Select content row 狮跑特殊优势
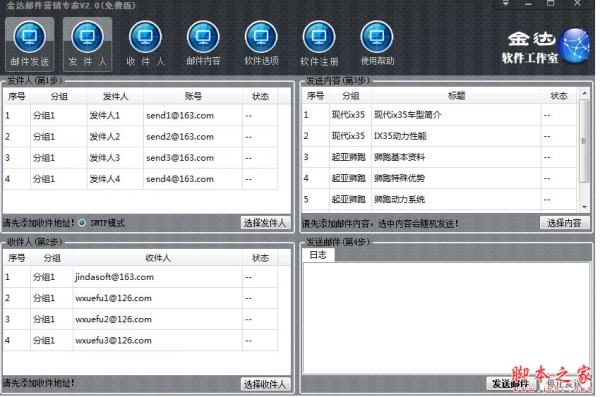 pos(439,178)
